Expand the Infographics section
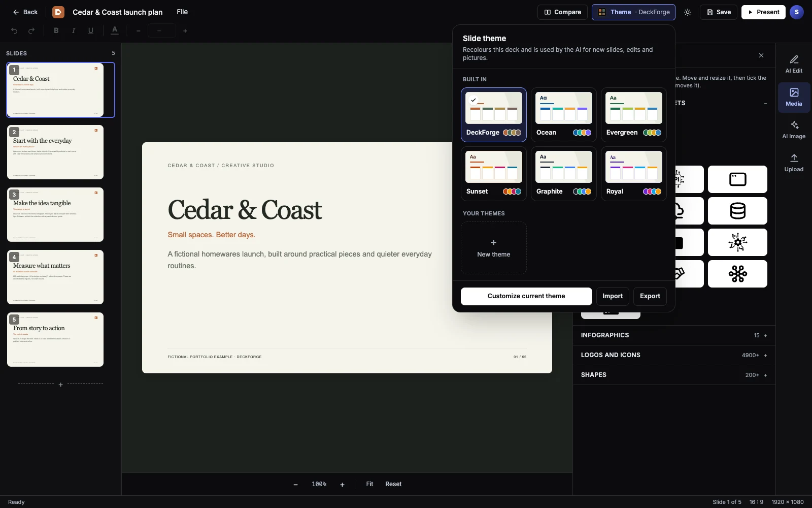Image resolution: width=812 pixels, height=508 pixels. coord(674,335)
